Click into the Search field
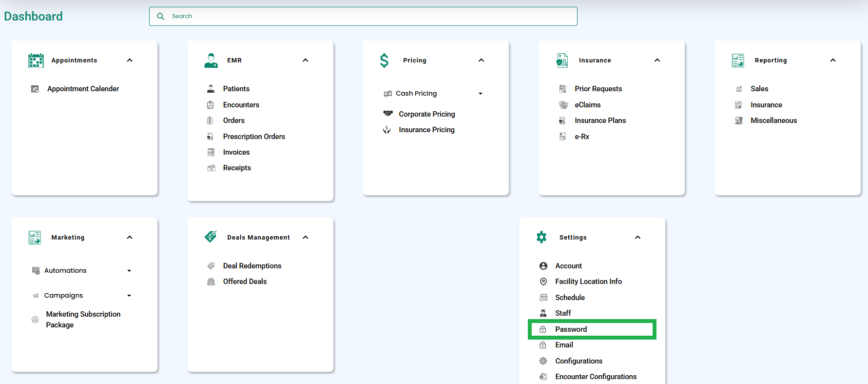The image size is (868, 384). [x=363, y=16]
